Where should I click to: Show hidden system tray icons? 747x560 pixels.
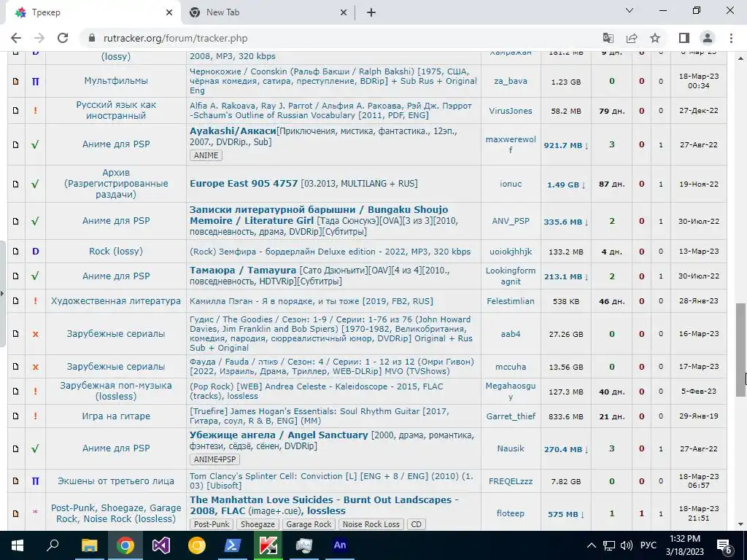click(591, 545)
